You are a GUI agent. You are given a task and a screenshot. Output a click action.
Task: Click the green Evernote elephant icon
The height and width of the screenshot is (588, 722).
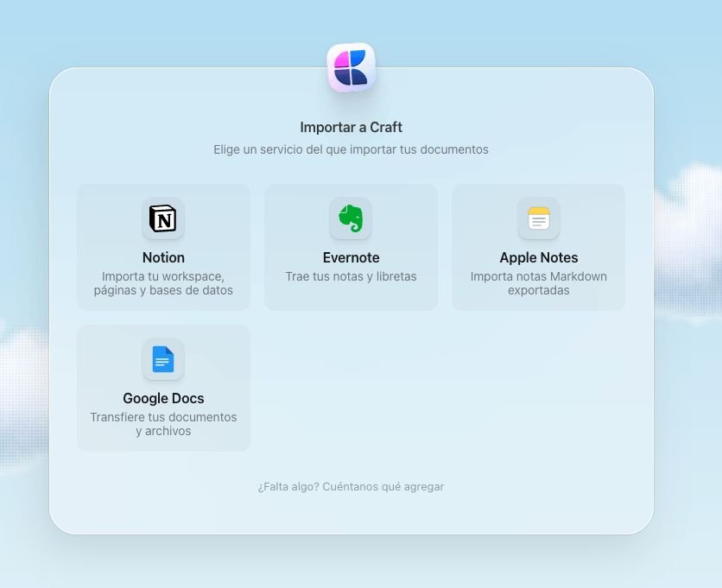(351, 218)
